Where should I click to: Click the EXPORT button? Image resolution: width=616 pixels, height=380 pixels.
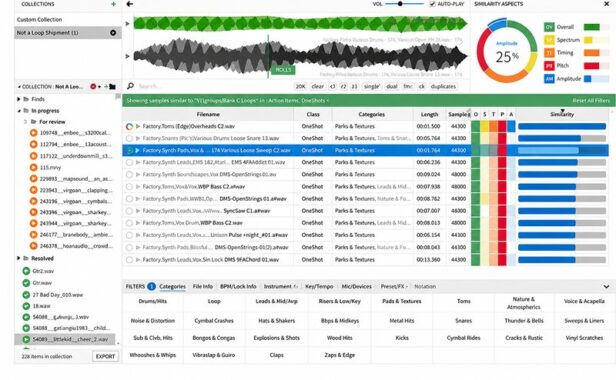click(x=105, y=356)
